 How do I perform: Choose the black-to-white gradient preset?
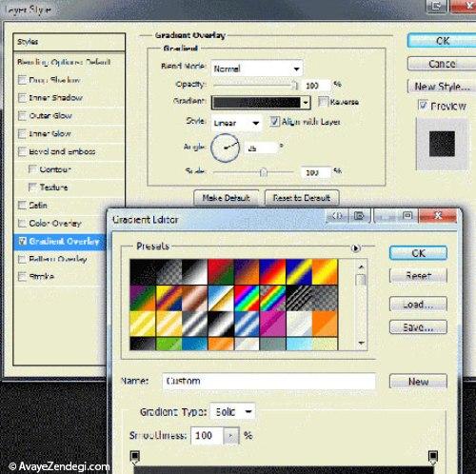point(194,272)
